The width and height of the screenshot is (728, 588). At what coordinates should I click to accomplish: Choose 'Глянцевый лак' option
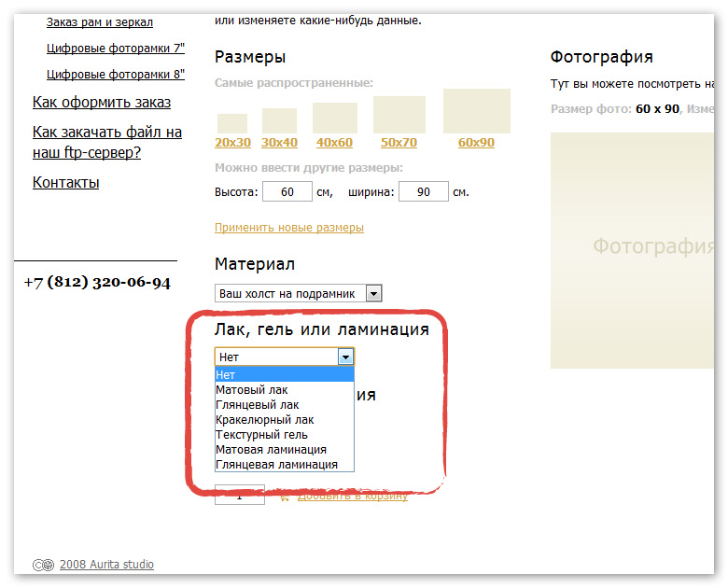coord(285,404)
